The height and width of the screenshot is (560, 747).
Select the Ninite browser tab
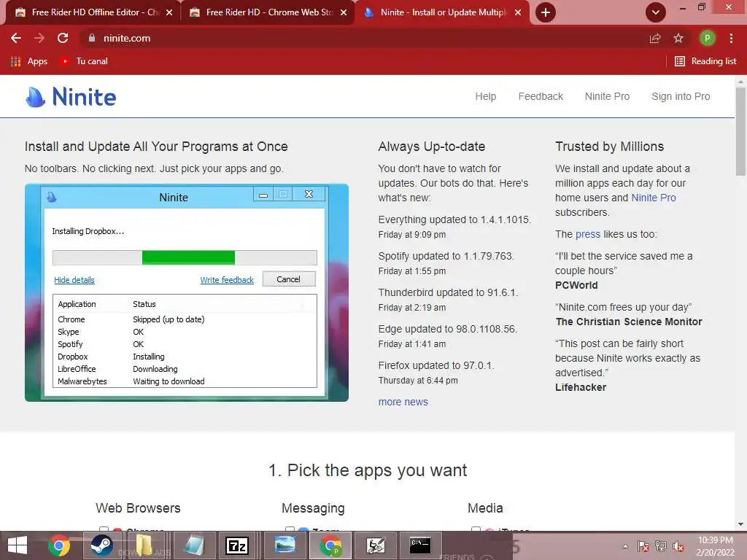441,12
